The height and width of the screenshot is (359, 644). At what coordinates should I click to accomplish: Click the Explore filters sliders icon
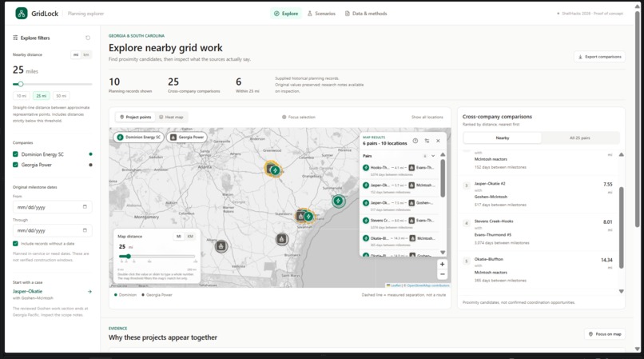click(x=15, y=38)
